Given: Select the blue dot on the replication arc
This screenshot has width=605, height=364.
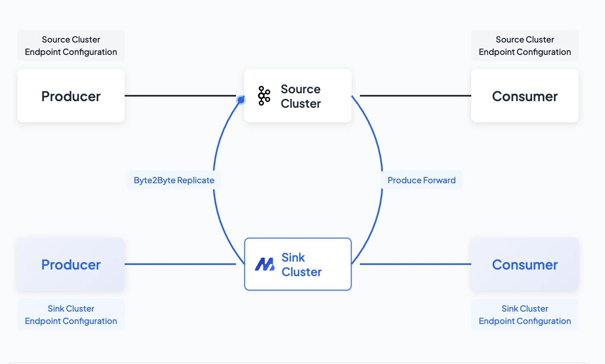Looking at the screenshot, I should click(241, 100).
